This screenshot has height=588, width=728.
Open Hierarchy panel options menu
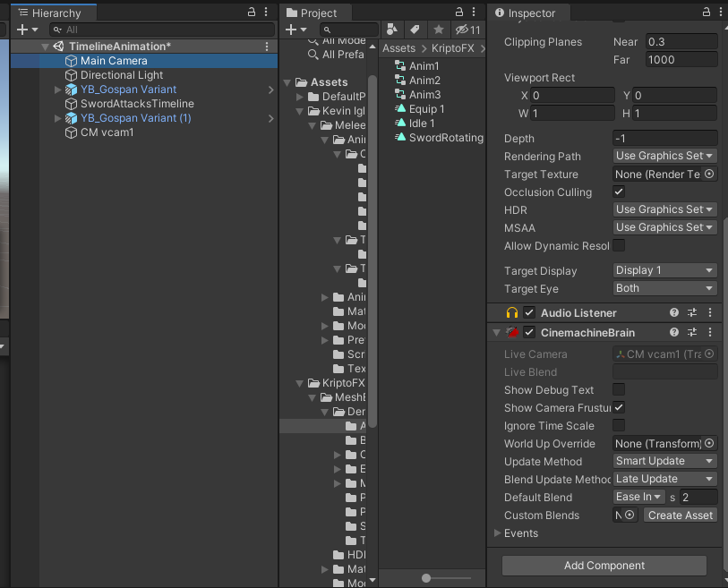(266, 12)
